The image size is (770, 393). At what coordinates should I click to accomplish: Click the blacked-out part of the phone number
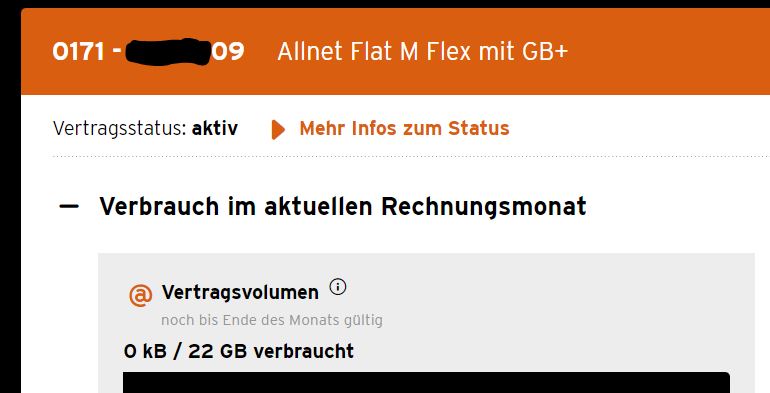(168, 52)
